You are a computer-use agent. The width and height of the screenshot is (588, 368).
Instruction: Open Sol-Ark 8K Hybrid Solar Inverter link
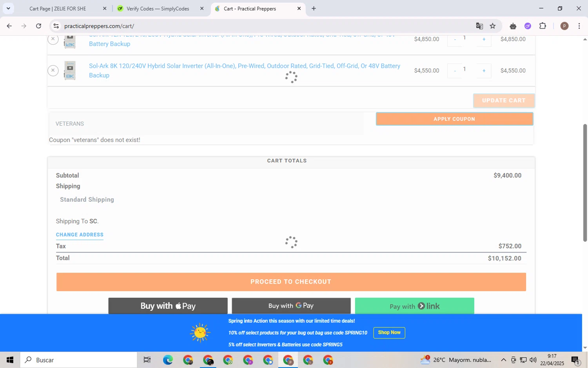pos(245,71)
